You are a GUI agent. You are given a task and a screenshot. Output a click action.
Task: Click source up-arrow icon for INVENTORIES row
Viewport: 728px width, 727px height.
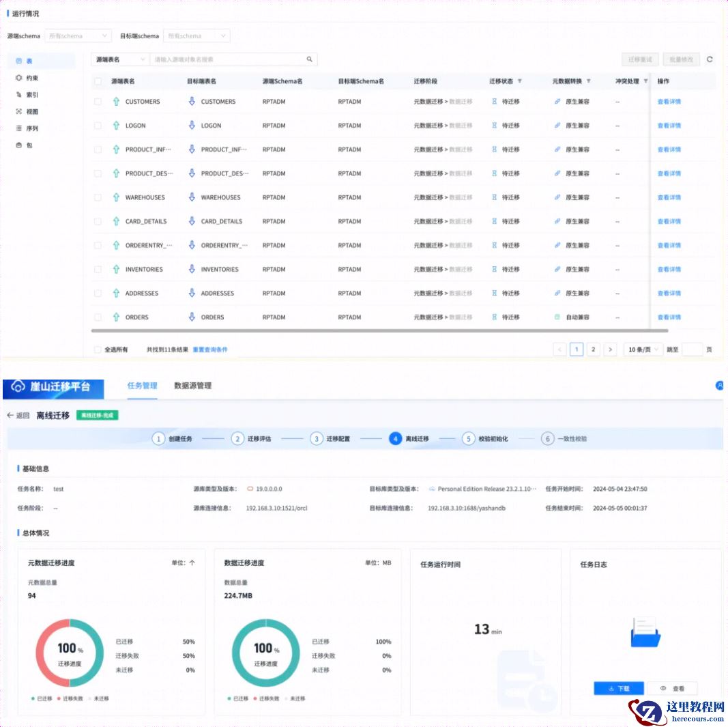click(x=116, y=269)
